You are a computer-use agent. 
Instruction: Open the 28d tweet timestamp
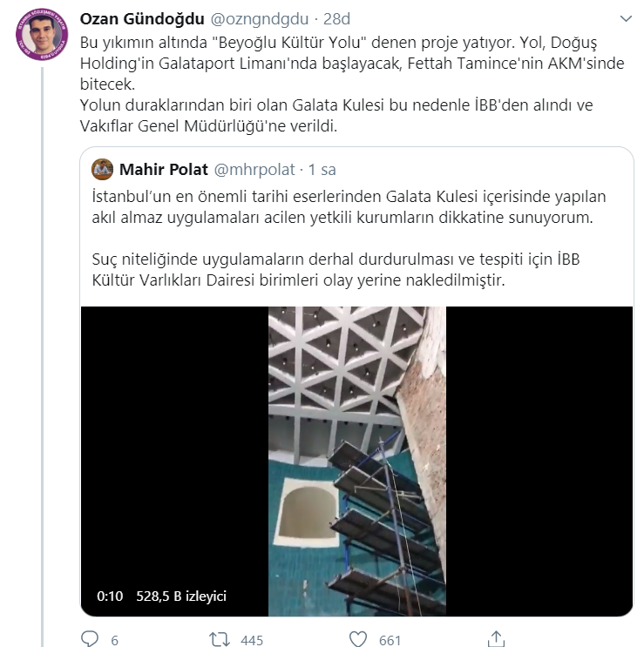[336, 19]
